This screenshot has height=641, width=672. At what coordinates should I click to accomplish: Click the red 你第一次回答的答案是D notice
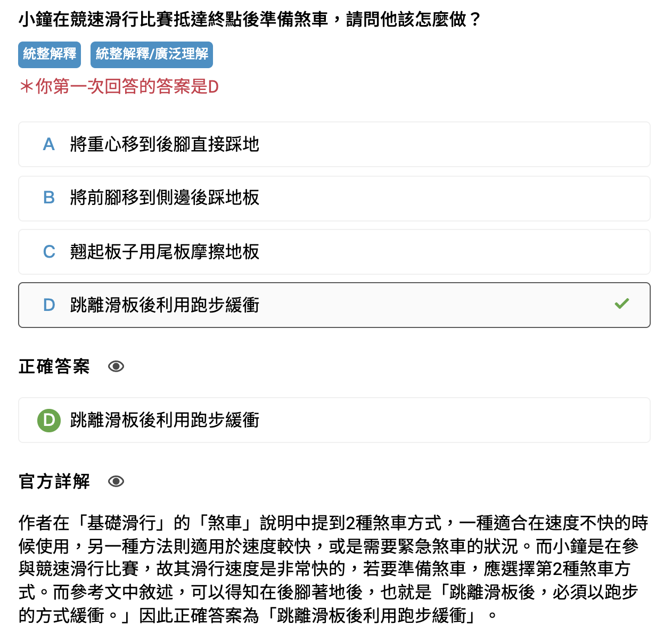click(119, 86)
